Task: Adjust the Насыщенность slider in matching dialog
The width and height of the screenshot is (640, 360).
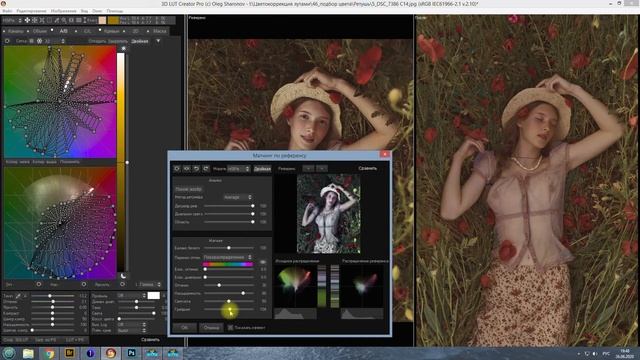Action: point(229,293)
